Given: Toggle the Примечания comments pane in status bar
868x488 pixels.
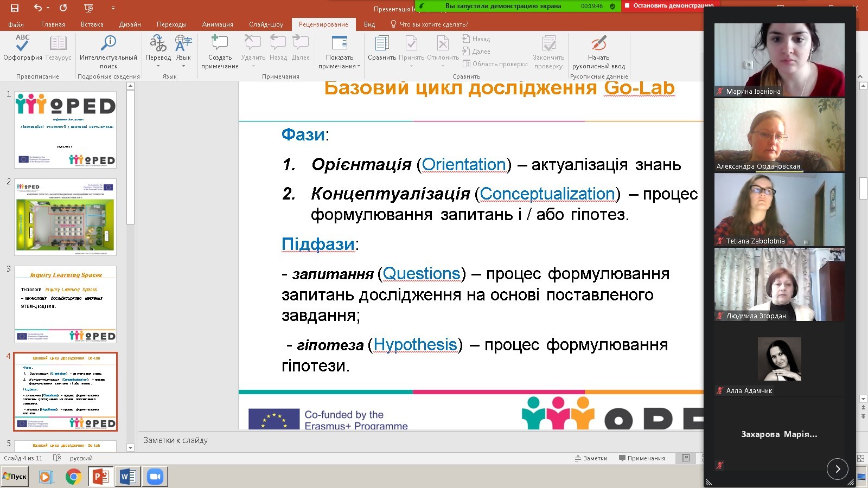Looking at the screenshot, I should tap(642, 458).
